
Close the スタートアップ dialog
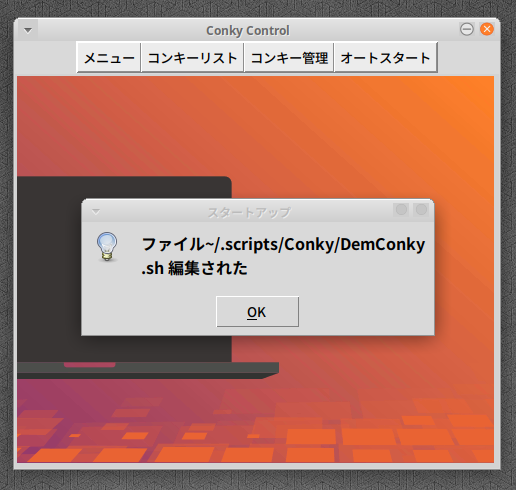pos(421,210)
